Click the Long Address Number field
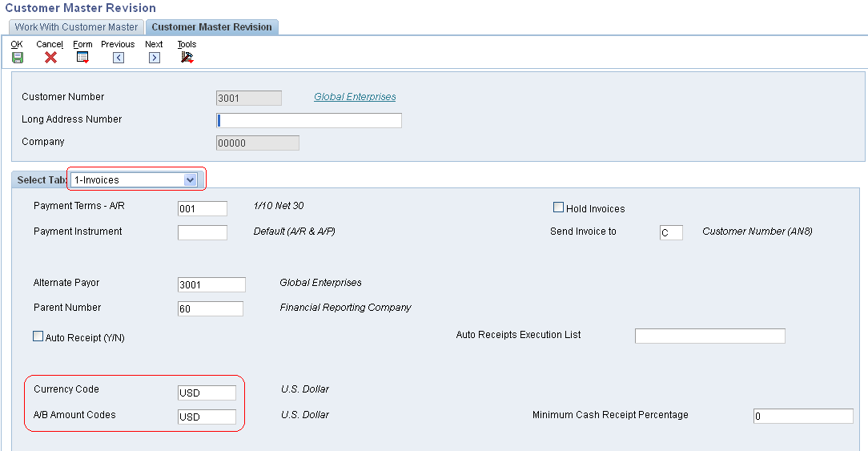This screenshot has height=451, width=868. [x=309, y=120]
